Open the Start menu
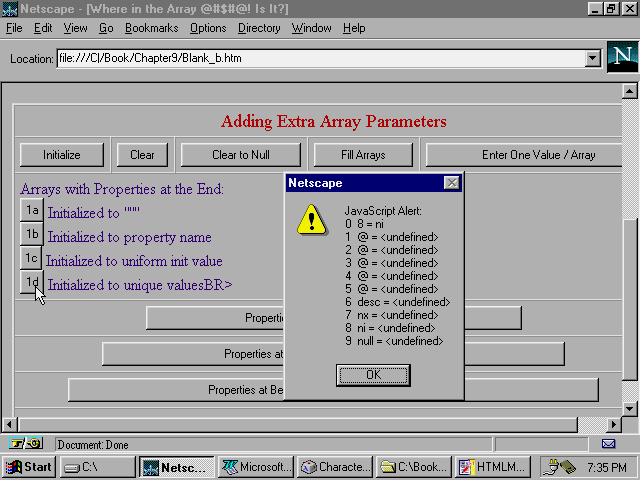This screenshot has height=480, width=640. [x=28, y=467]
